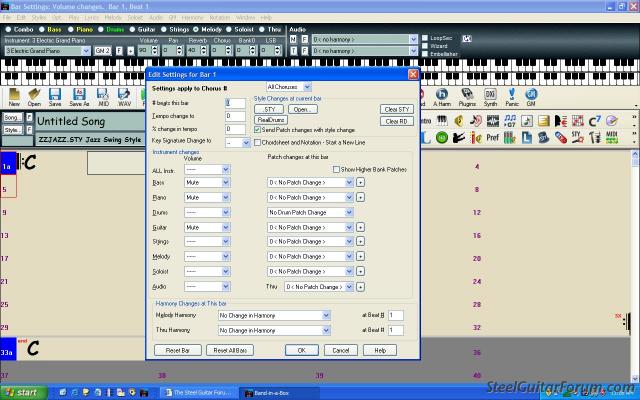
Task: Open the A.Harm audio harmony icon
Action: pyautogui.click(x=442, y=97)
